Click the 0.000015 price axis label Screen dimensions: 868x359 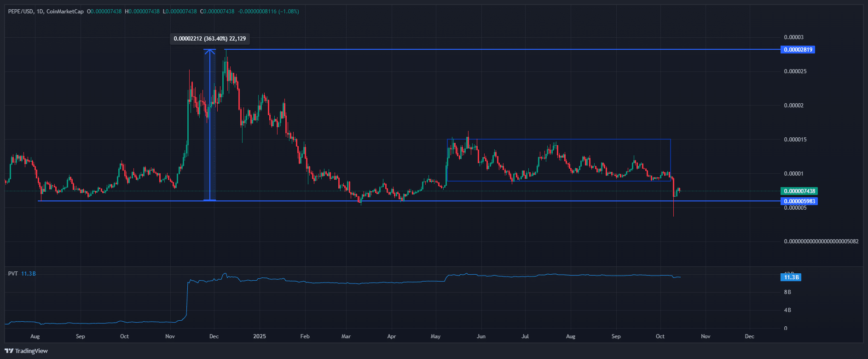pyautogui.click(x=795, y=140)
